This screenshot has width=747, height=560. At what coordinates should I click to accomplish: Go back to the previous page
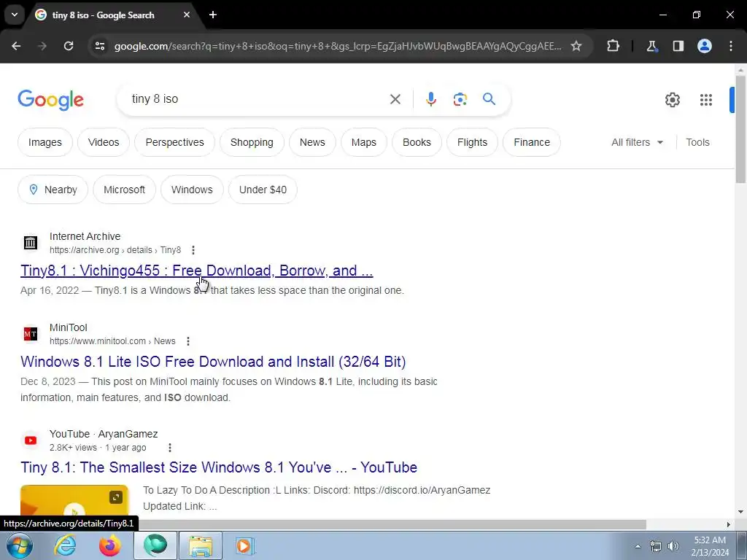tap(16, 46)
